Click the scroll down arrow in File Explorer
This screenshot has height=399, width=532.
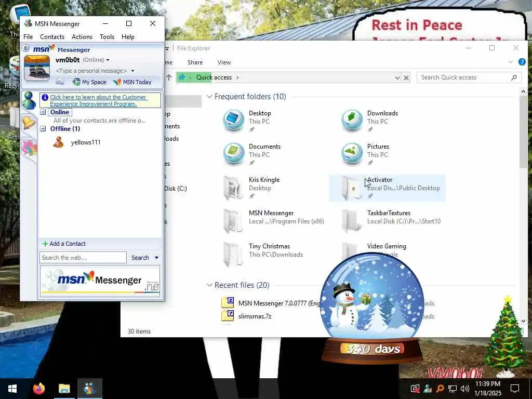(x=523, y=321)
